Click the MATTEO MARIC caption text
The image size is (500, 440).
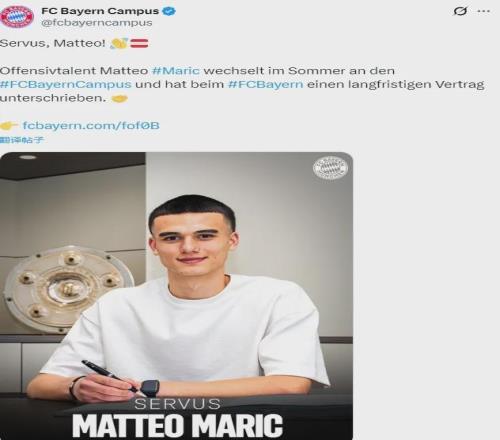[178, 425]
